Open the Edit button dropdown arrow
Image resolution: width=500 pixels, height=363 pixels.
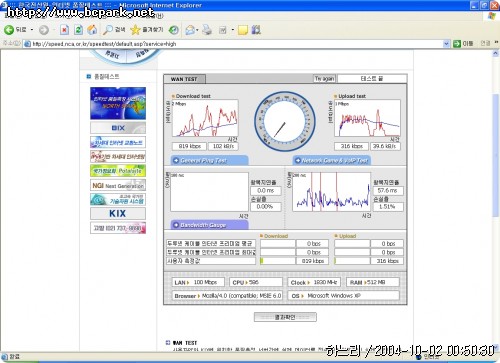pos(232,30)
